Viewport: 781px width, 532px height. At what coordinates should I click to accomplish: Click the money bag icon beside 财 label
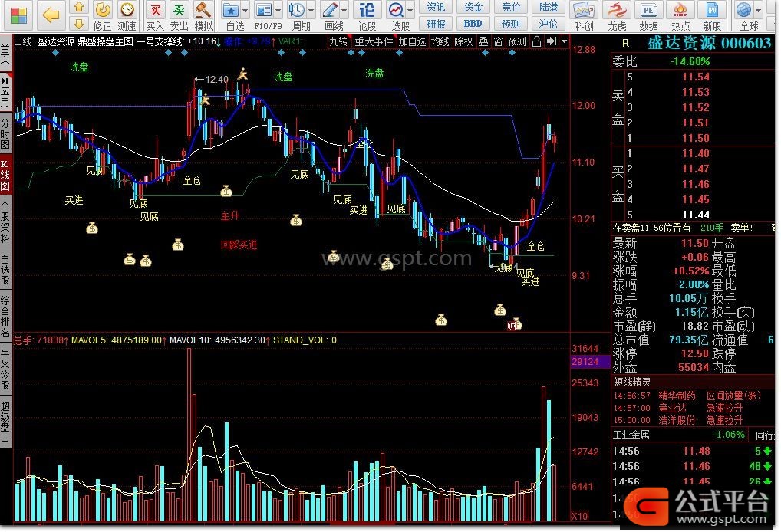(x=516, y=323)
